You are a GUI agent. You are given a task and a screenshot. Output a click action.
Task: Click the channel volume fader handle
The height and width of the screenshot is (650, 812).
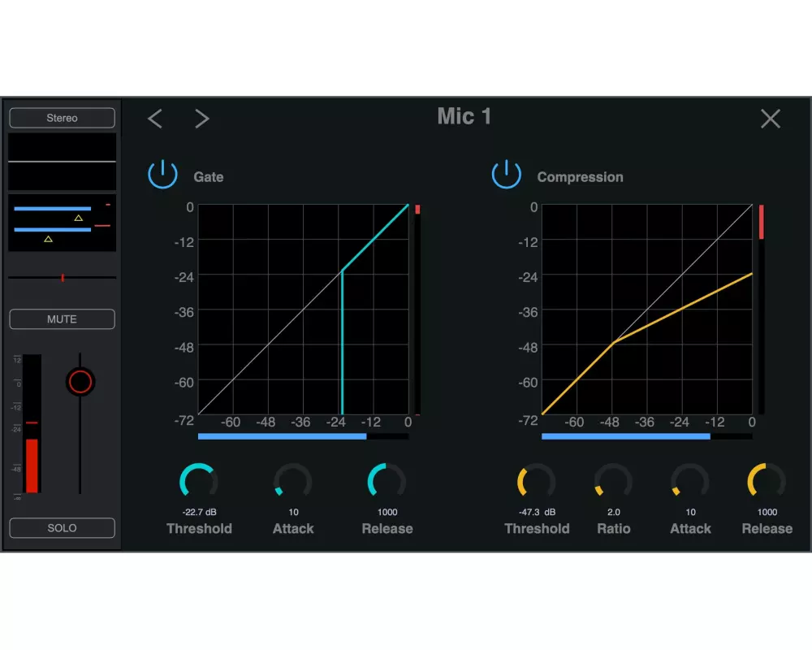click(80, 381)
